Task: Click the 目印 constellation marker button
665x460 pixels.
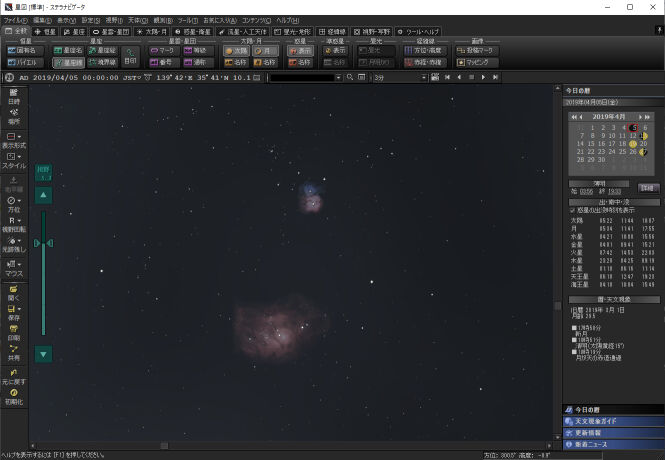Action: coord(130,56)
